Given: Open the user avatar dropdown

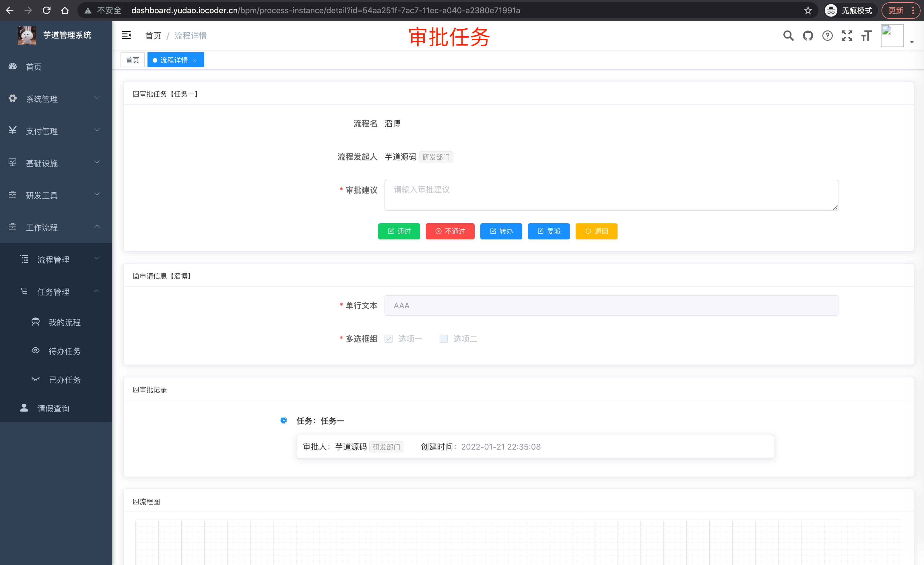Looking at the screenshot, I should click(x=892, y=35).
